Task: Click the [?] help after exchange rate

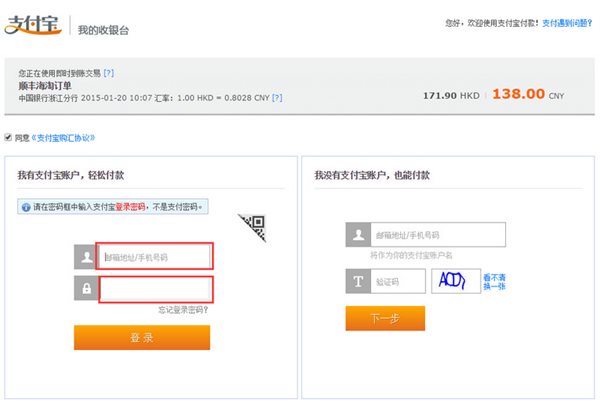Action: click(x=276, y=98)
